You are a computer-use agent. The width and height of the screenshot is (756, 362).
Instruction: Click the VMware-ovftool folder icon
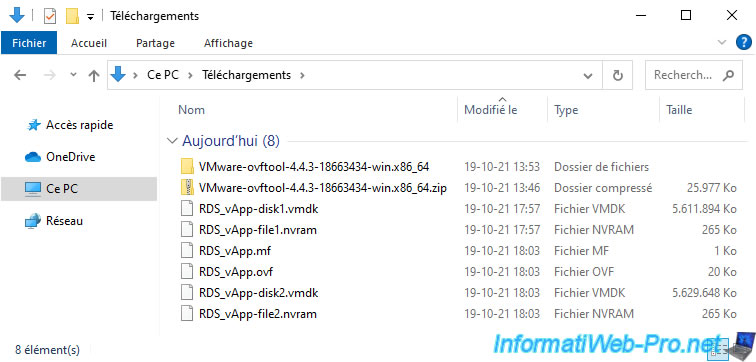click(187, 167)
